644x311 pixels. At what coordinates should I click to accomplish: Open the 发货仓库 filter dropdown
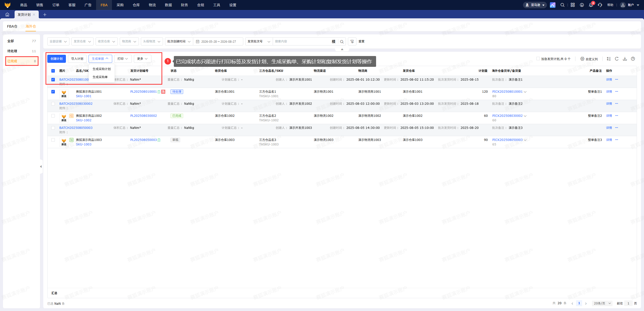pyautogui.click(x=83, y=41)
